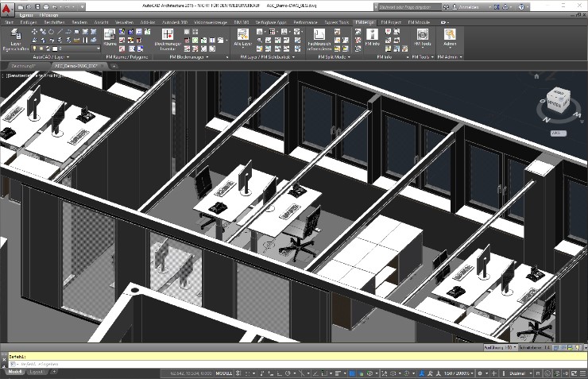Open the Ansicht ribbon tab

102,23
